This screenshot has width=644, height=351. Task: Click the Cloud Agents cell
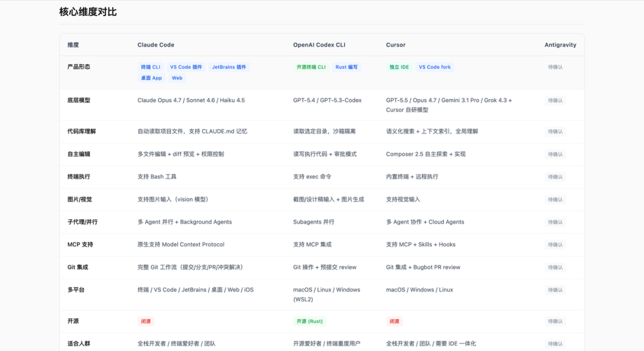(425, 222)
